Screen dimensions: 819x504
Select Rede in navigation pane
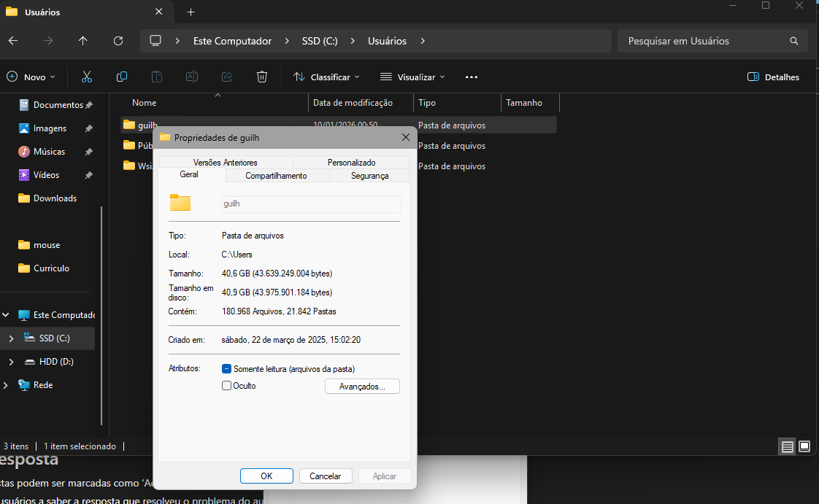[42, 385]
